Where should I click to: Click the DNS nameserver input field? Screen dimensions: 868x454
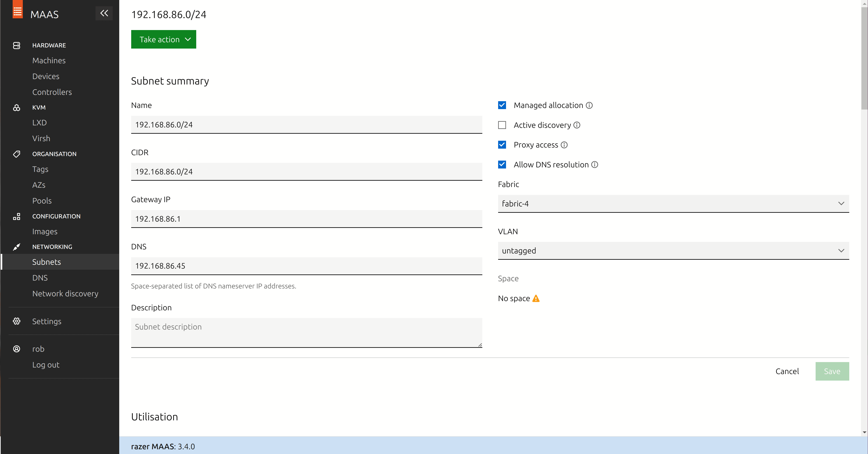pos(307,266)
